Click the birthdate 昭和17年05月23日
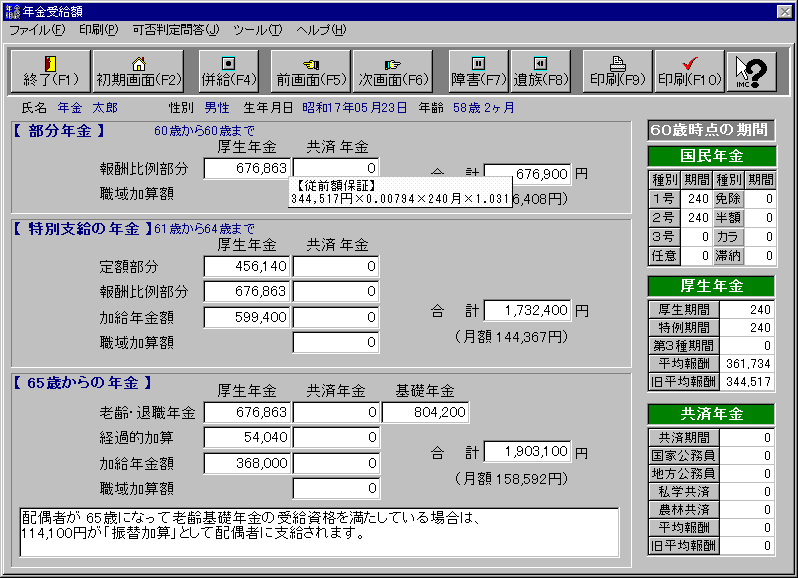 [354, 108]
